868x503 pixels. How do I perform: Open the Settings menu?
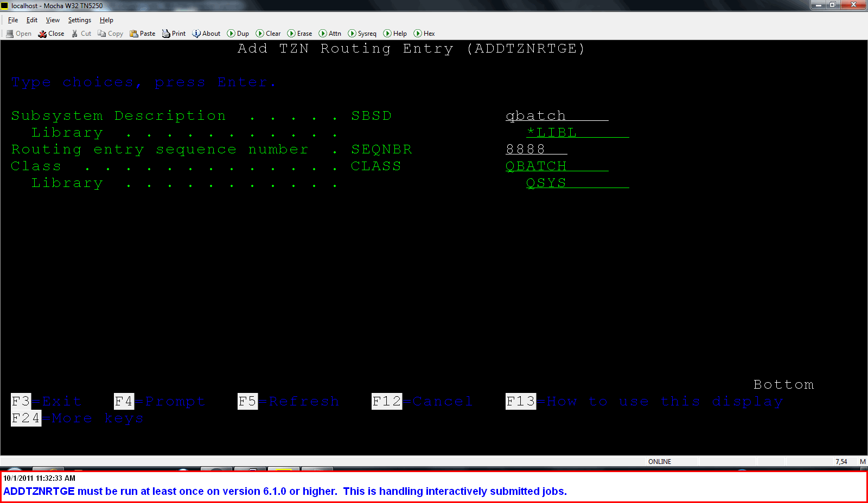(x=79, y=20)
